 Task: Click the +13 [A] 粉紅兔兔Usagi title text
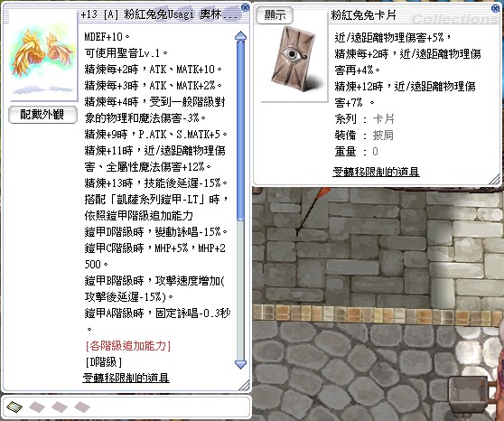coord(159,14)
